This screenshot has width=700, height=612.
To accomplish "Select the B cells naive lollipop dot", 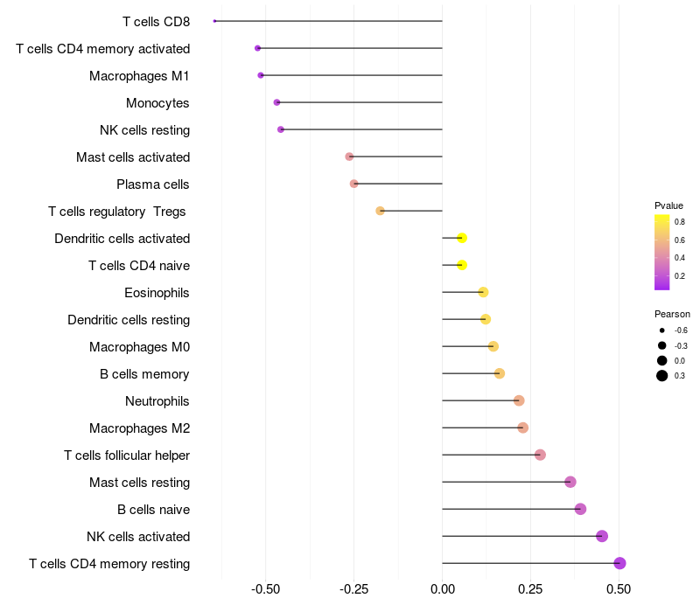I will 580,509.
